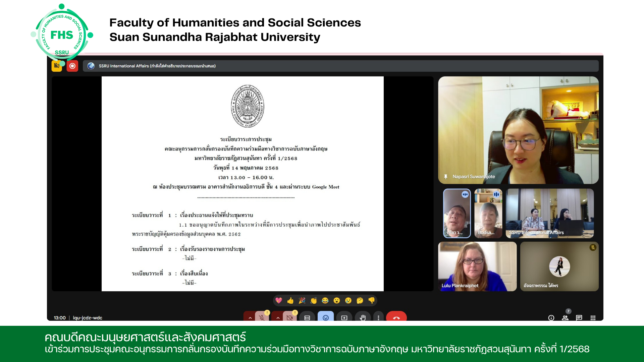Screen dimensions: 644x362
Task: Open the three-dot more options menu
Action: click(378, 317)
